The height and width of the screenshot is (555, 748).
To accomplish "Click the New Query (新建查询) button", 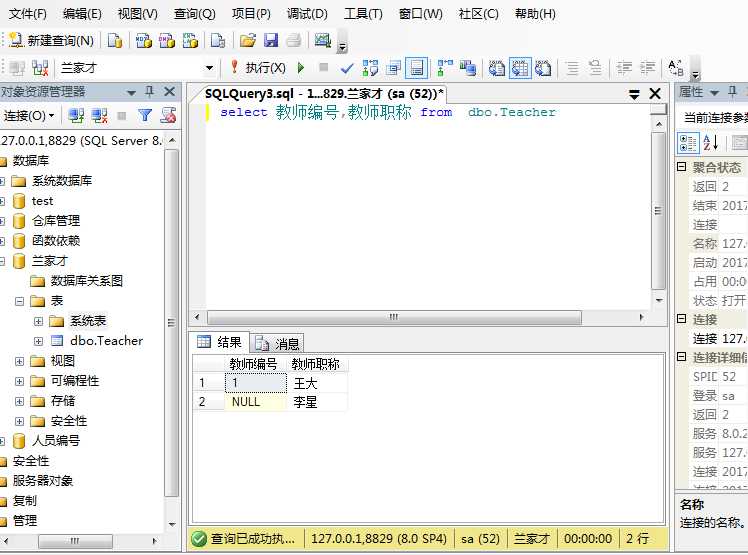I will click(52, 41).
